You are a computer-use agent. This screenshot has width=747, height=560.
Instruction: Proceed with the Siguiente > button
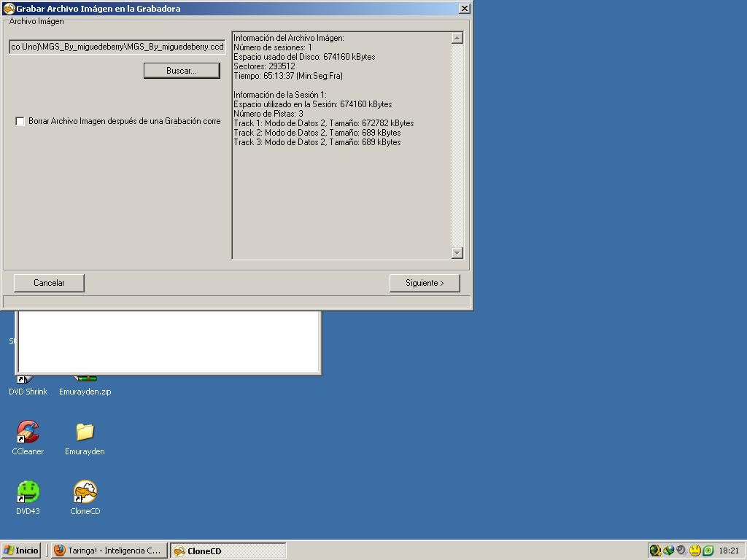click(425, 283)
